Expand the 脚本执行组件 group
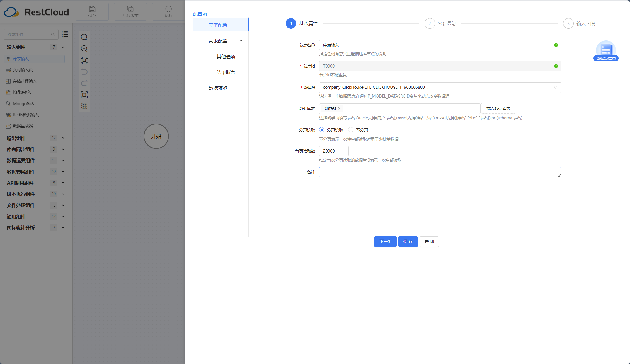Viewport: 630px width, 364px height. click(x=63, y=194)
